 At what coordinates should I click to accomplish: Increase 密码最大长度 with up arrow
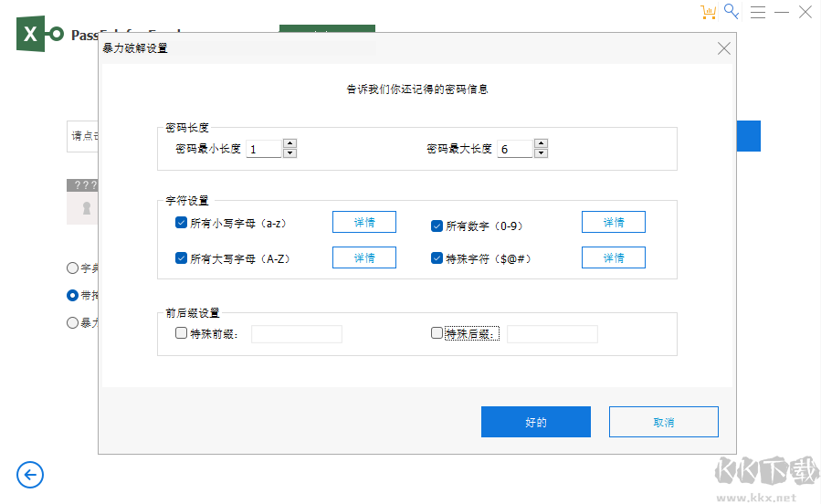[x=541, y=143]
